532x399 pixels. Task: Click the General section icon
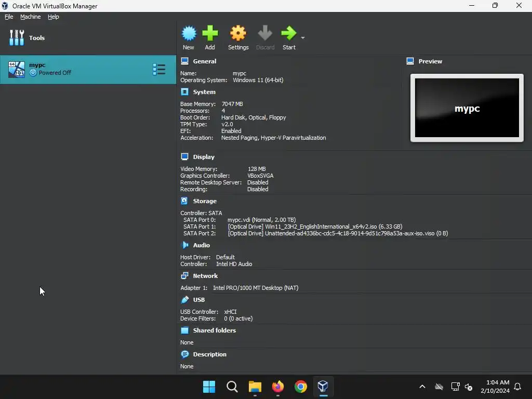pos(184,61)
